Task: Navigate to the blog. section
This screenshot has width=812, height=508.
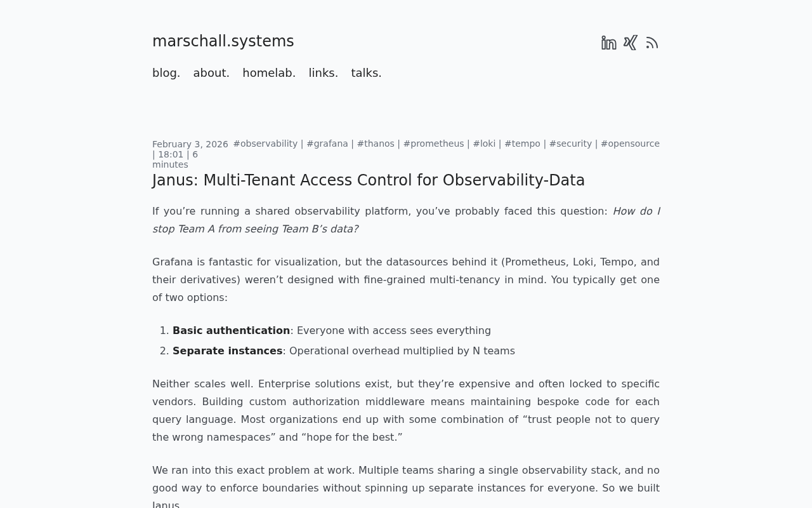Action: pyautogui.click(x=166, y=72)
